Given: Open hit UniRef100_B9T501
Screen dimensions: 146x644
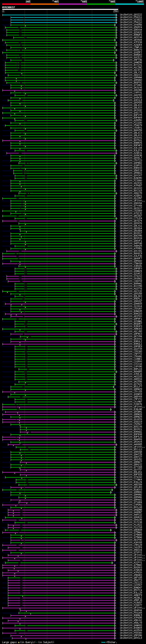Looking at the screenshot, I should [131, 140].
